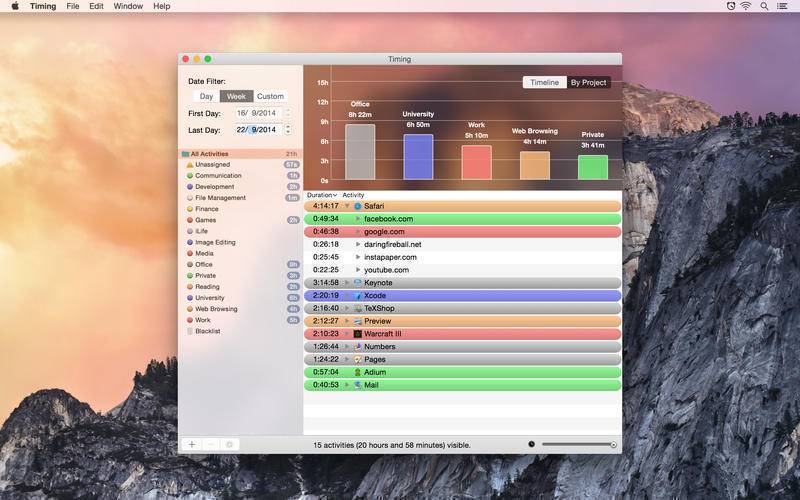Select the Custom date filter
The width and height of the screenshot is (800, 500).
270,96
